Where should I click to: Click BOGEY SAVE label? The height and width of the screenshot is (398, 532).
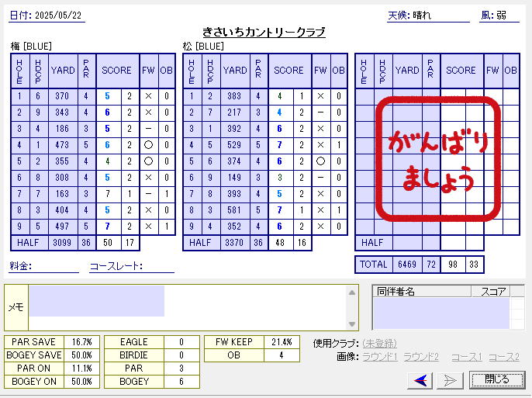[34, 355]
